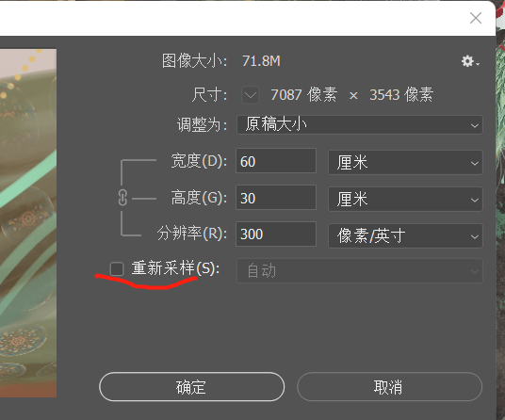
Task: Click the 高度(G) label
Action: [x=199, y=198]
